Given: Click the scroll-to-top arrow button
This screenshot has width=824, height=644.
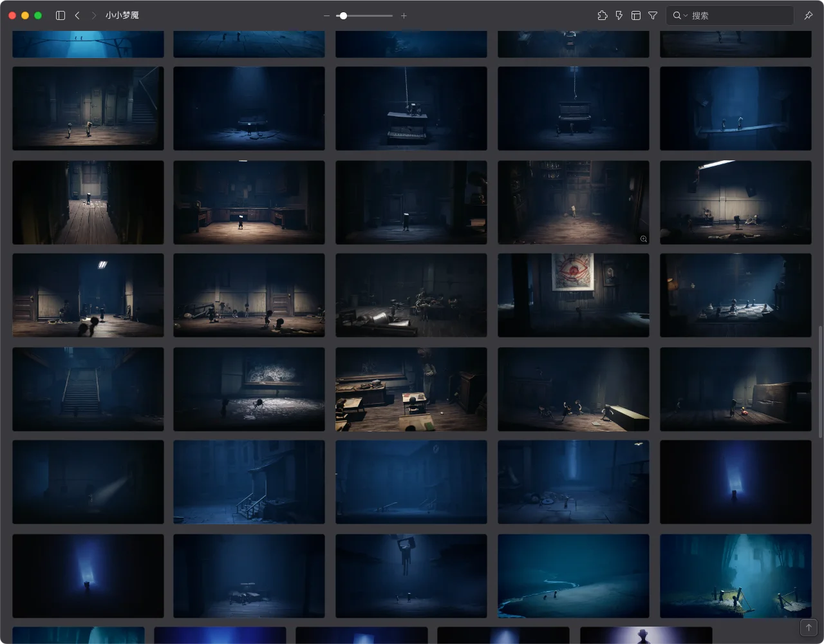Looking at the screenshot, I should click(x=809, y=627).
